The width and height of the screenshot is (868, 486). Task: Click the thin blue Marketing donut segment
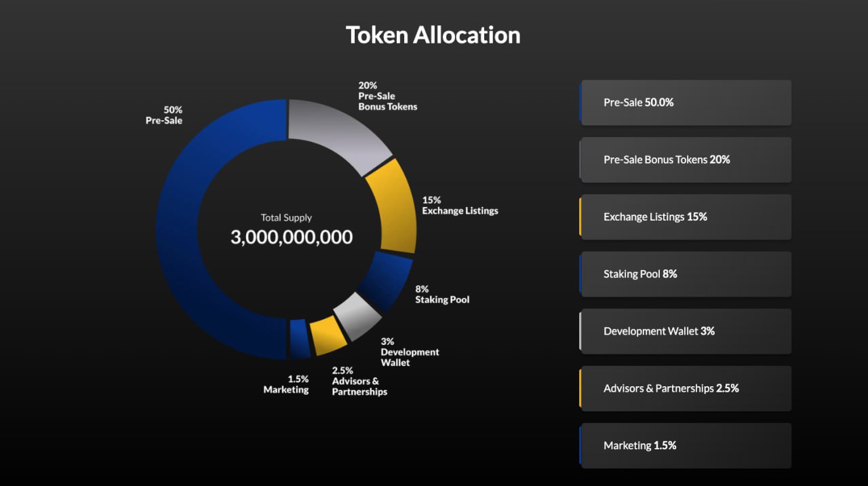click(x=299, y=339)
